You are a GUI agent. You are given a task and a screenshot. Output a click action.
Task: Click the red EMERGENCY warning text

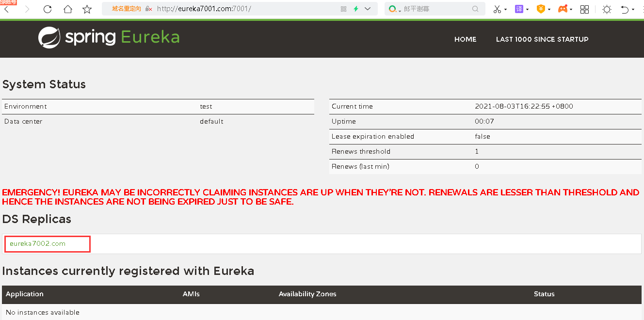point(321,197)
